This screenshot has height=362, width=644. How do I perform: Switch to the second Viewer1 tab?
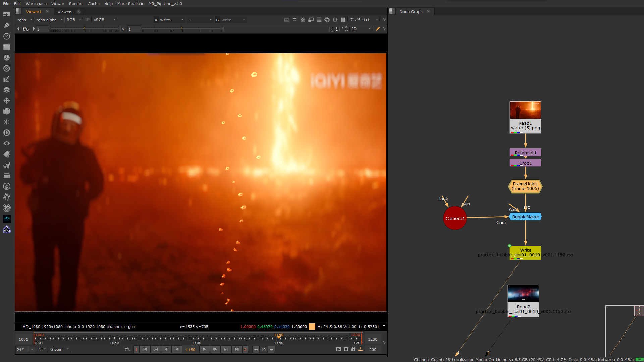[65, 12]
